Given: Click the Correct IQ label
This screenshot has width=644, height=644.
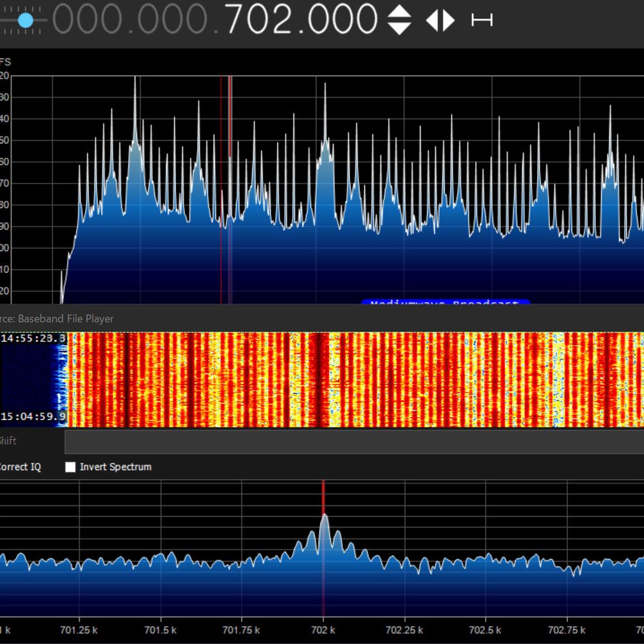Looking at the screenshot, I should [x=20, y=467].
